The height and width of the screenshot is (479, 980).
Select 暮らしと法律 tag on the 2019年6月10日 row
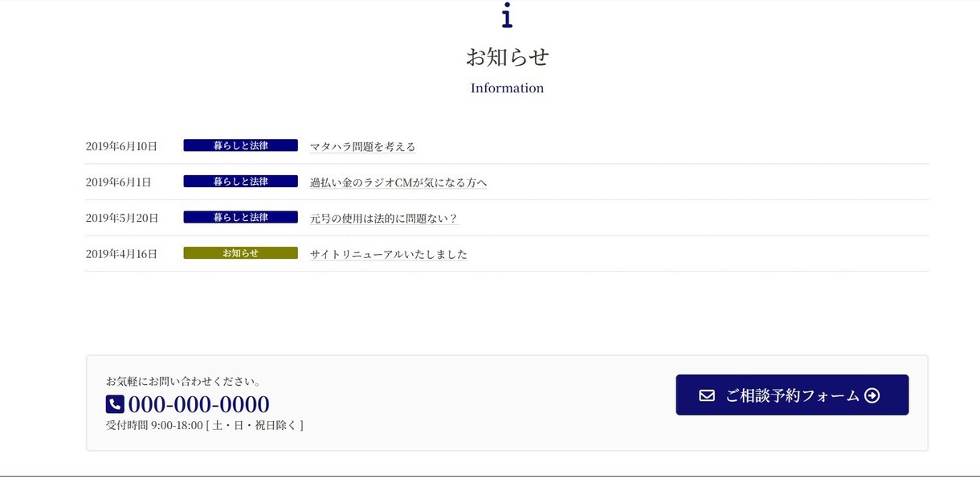[241, 145]
